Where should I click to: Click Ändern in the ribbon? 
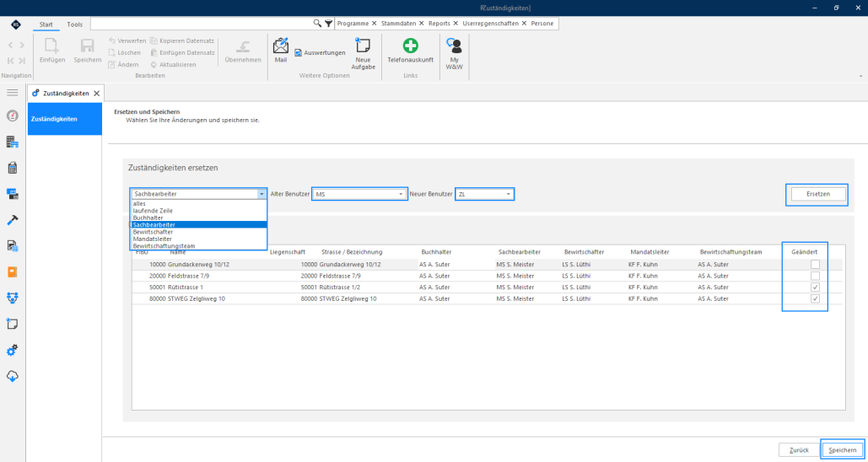[124, 64]
